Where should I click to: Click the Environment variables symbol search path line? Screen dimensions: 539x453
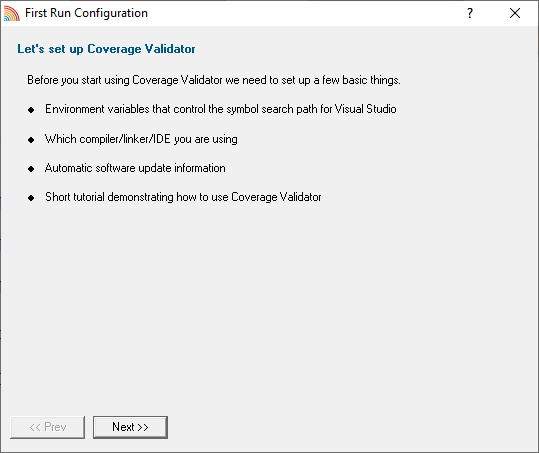click(221, 109)
